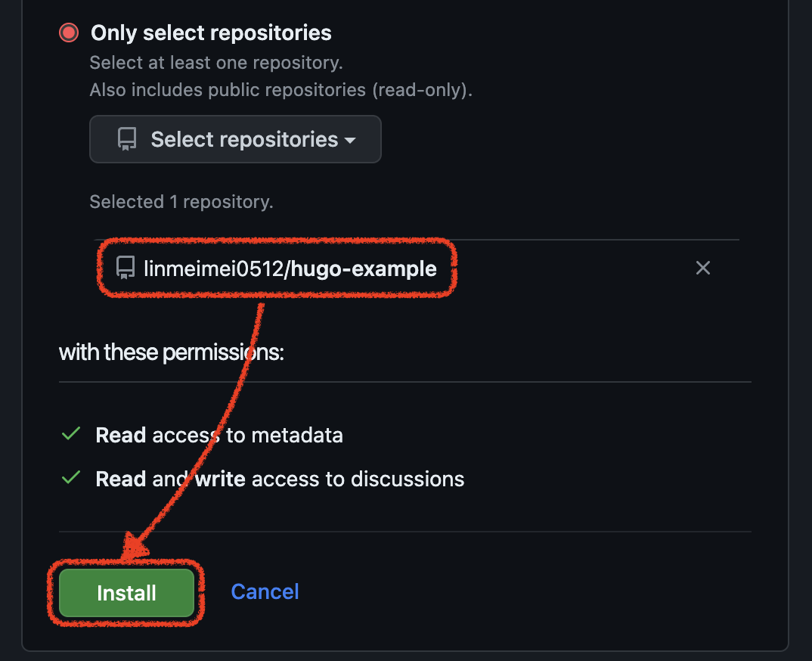Viewport: 812px width, 661px height.
Task: Click the word 'write' in discussions permission
Action: pyautogui.click(x=219, y=479)
